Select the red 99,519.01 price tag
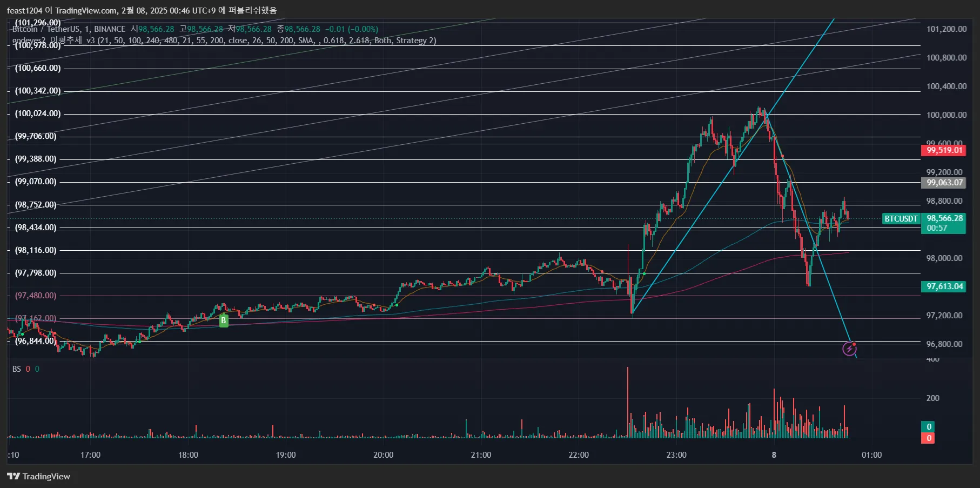The height and width of the screenshot is (488, 980). (943, 150)
